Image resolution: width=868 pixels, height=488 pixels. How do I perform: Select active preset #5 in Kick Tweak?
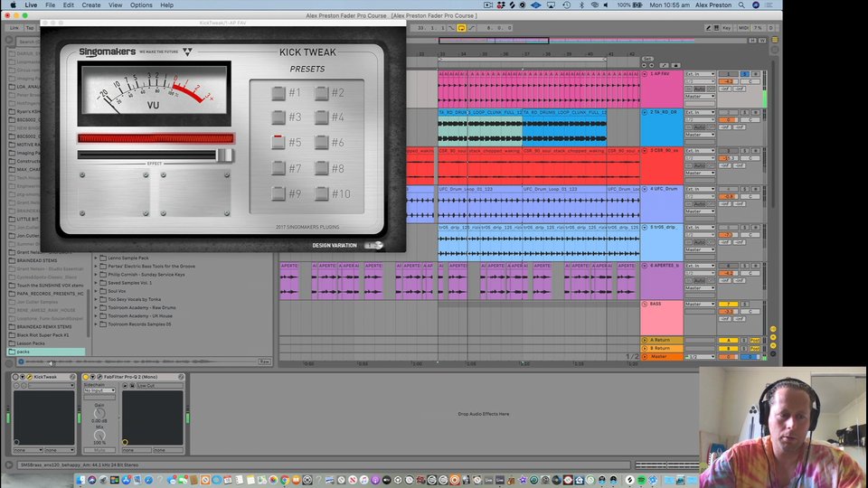(278, 142)
